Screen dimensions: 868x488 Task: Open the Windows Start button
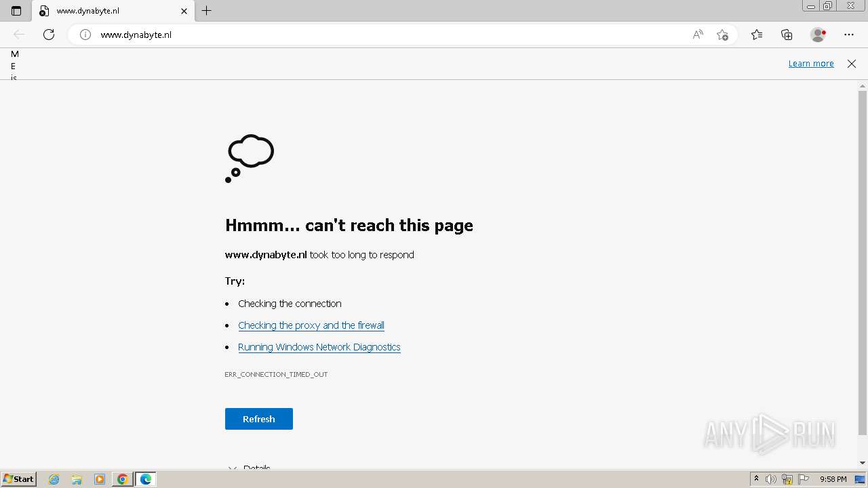tap(19, 479)
